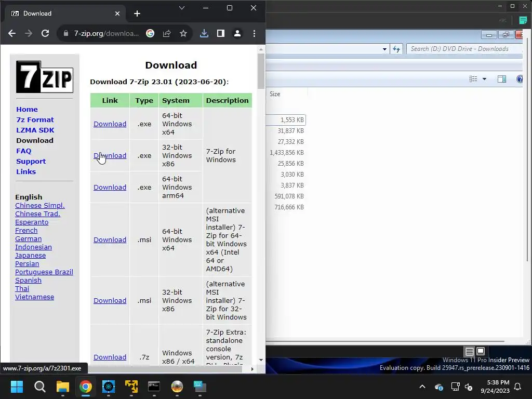The width and height of the screenshot is (532, 399).
Task: Expand the Explorer address bar dropdown
Action: click(384, 49)
